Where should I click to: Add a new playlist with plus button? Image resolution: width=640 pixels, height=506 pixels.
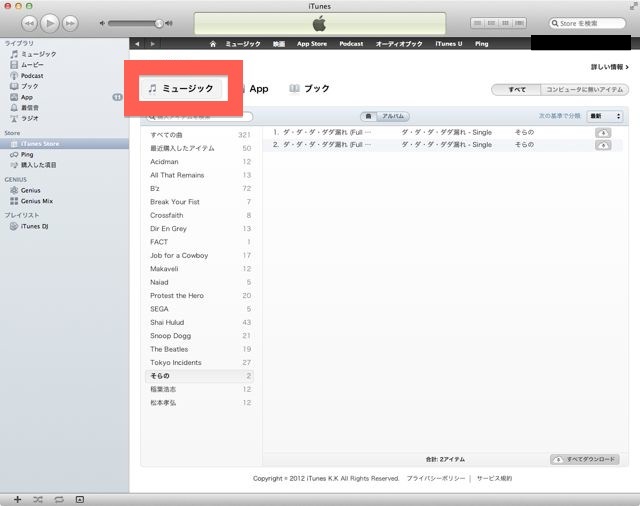tap(17, 499)
